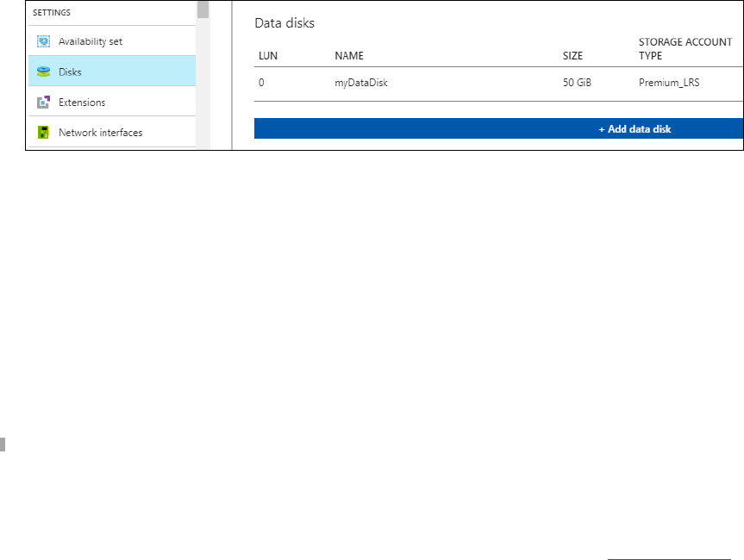Click the Network interfaces card icon
The width and height of the screenshot is (744, 560).
click(44, 133)
